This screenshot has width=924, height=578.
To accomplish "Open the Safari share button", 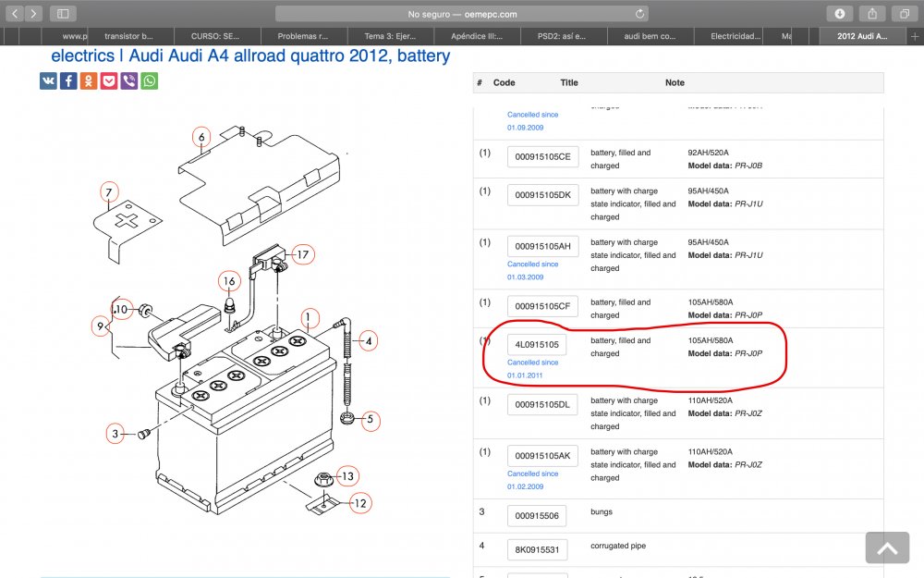I will 872,14.
